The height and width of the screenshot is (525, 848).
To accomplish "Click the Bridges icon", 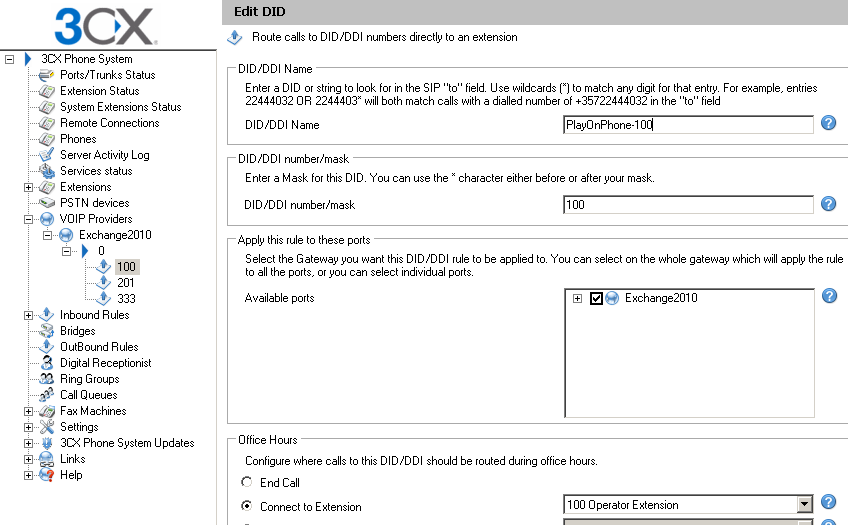I will (x=47, y=331).
